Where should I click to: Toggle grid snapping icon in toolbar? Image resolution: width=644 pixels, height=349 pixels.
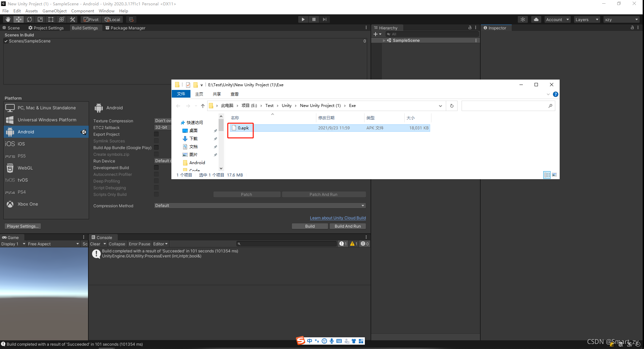(131, 19)
